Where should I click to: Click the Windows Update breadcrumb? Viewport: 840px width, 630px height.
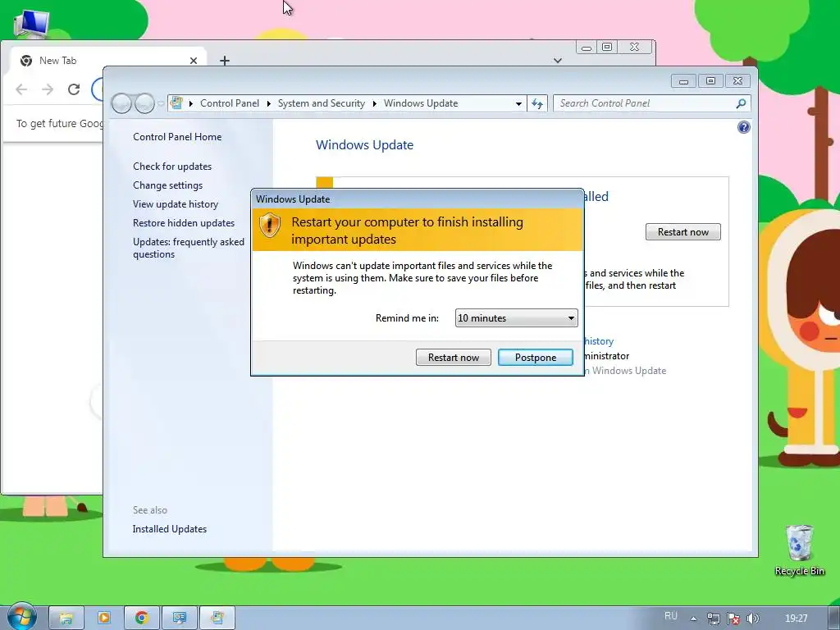pyautogui.click(x=421, y=103)
